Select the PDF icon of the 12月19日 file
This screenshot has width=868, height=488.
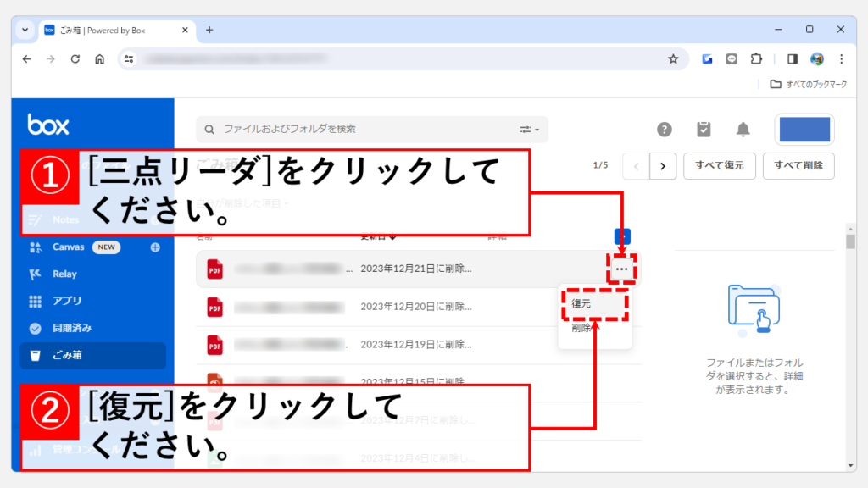[x=214, y=346]
